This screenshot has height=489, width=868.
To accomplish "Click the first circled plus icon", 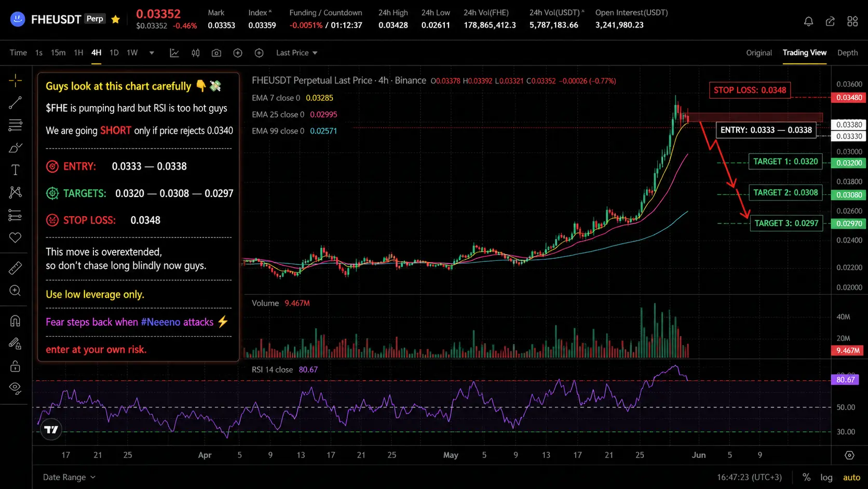I will click(x=238, y=53).
